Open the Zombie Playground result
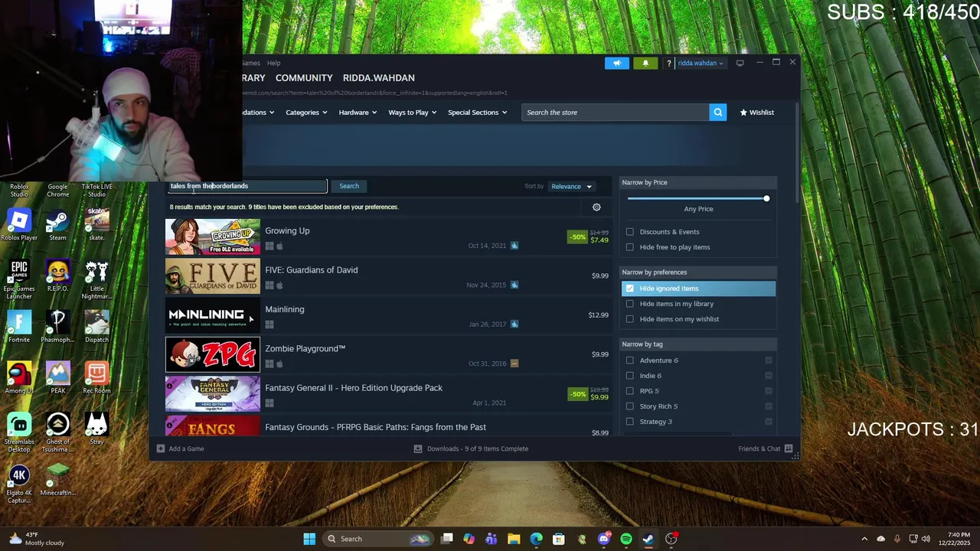 point(305,348)
